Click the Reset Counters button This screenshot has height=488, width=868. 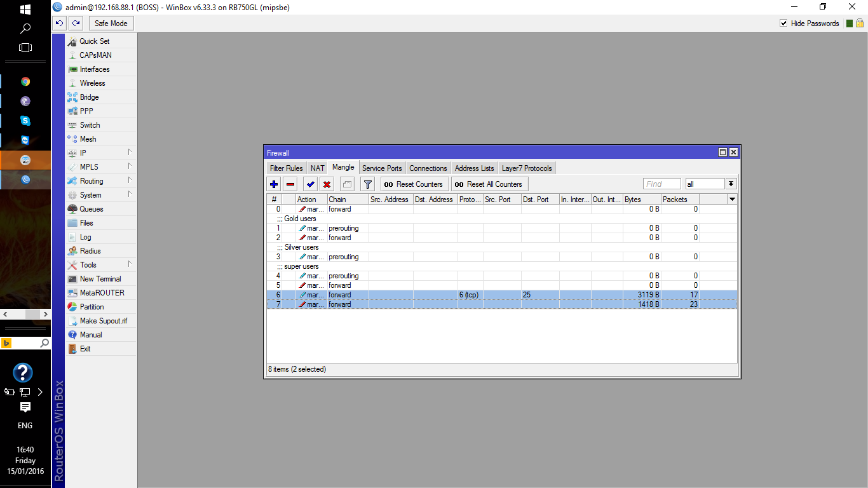[414, 184]
